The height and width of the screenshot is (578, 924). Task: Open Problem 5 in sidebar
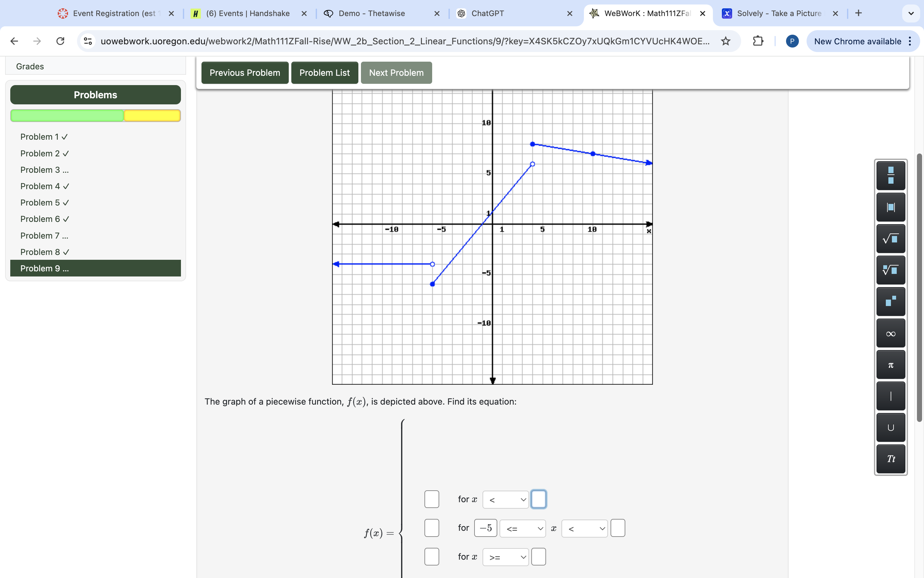click(44, 203)
